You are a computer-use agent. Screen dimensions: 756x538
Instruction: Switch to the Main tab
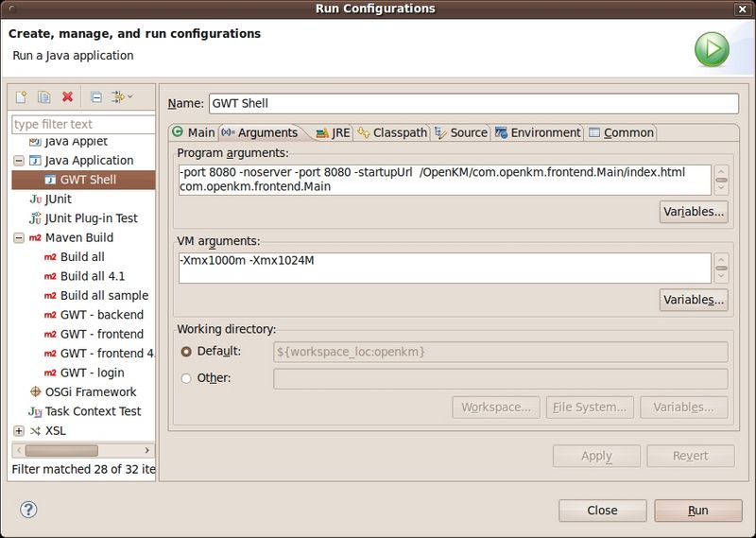tap(194, 132)
